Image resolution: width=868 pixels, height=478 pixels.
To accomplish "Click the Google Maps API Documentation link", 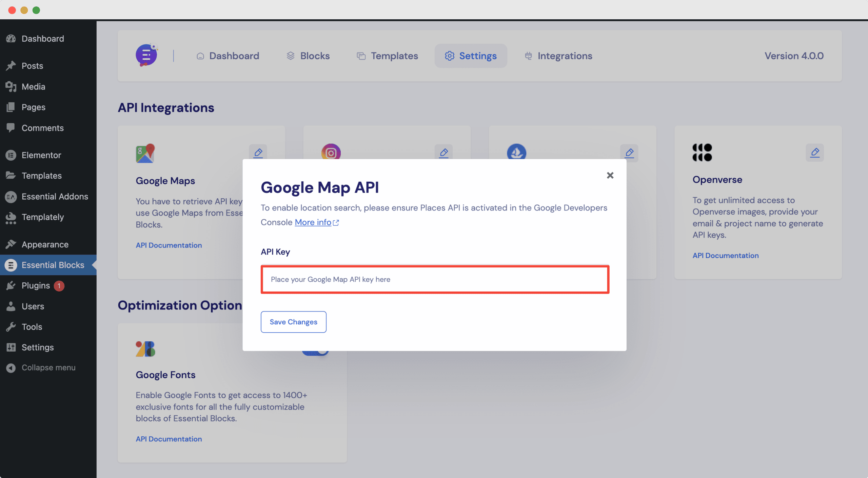I will tap(169, 245).
